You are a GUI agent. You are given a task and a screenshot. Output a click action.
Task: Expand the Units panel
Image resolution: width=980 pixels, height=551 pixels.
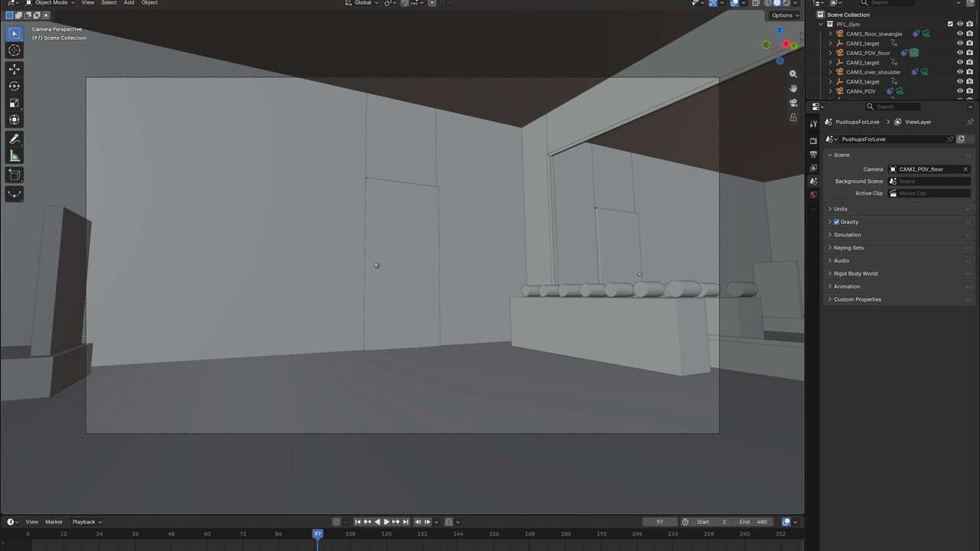[898, 209]
